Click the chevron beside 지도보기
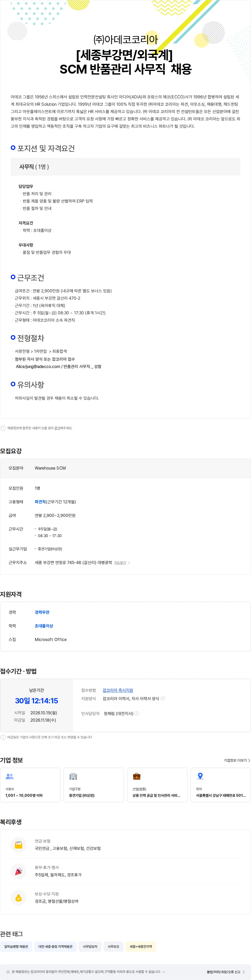This screenshot has height=980, width=251. [x=129, y=563]
